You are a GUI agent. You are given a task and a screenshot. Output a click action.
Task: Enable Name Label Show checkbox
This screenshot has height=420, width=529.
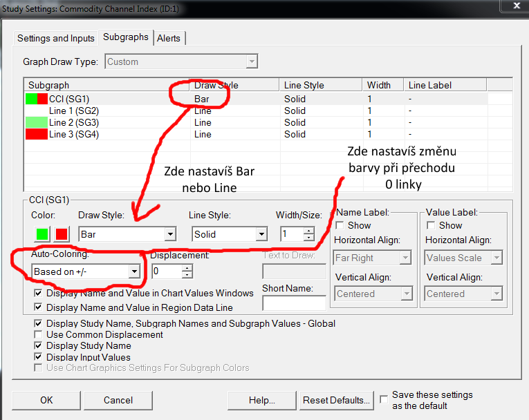340,225
